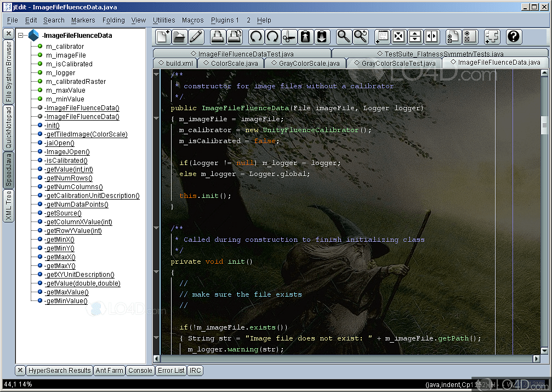Click the copy clipboard up-arrow icon
552x392 pixels.
click(x=305, y=37)
